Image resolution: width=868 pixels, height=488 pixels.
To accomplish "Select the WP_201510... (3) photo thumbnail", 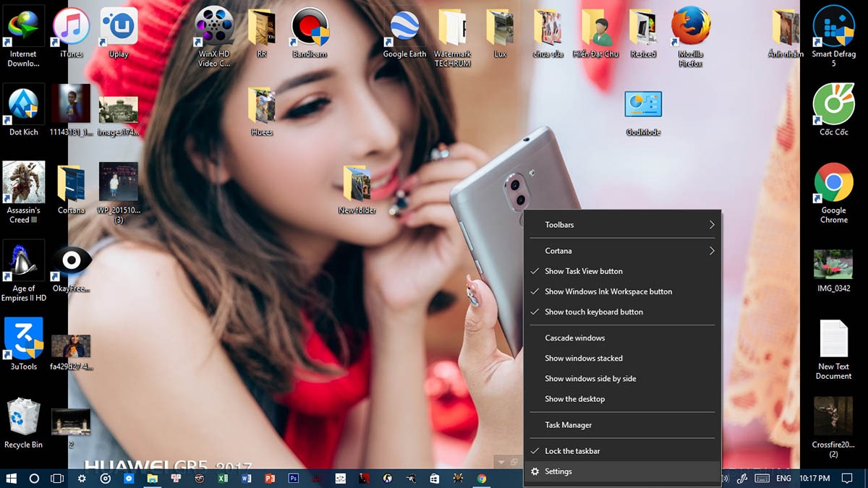I will pos(119,192).
